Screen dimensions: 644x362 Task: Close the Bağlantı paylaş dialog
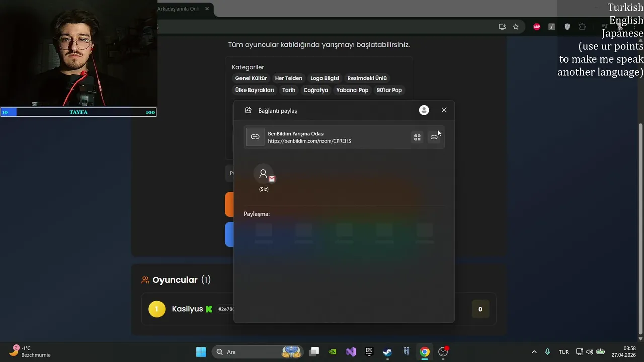(x=444, y=110)
